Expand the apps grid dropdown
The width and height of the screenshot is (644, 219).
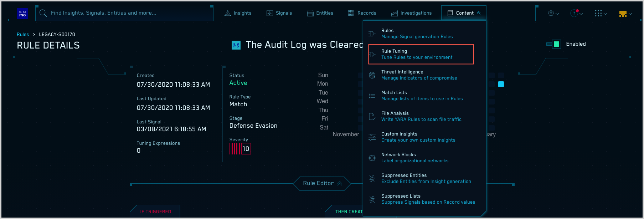coord(601,14)
